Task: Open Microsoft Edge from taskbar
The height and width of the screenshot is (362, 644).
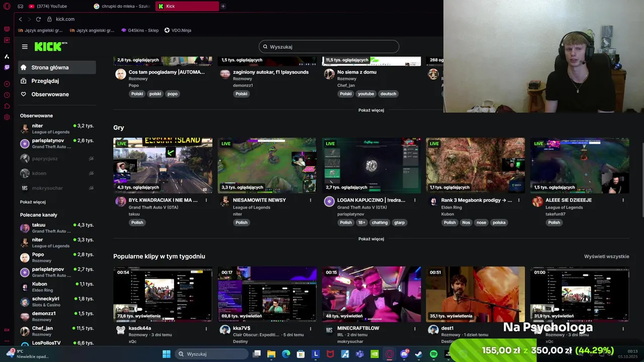Action: click(x=286, y=354)
